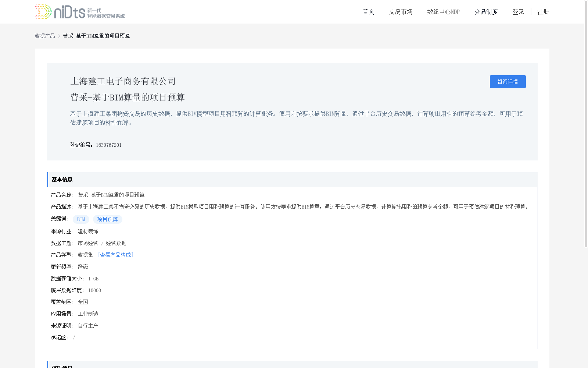The image size is (588, 368).
Task: Click the 注册 link
Action: pos(543,12)
